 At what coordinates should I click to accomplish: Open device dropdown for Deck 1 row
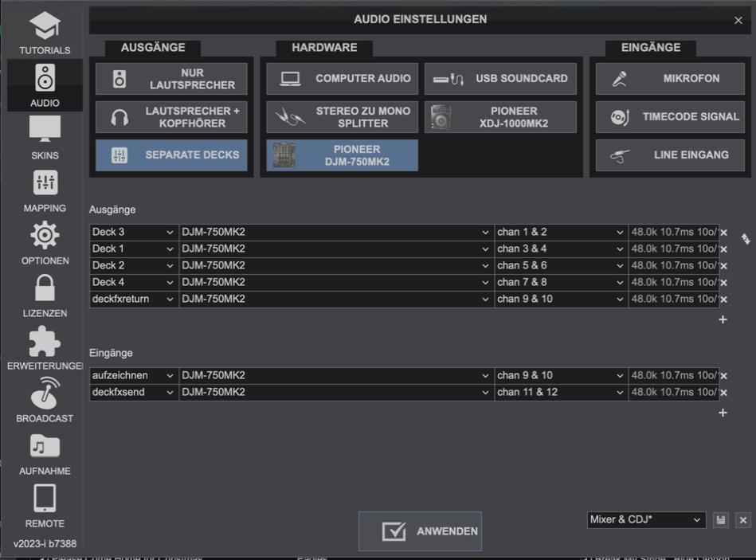click(x=336, y=249)
